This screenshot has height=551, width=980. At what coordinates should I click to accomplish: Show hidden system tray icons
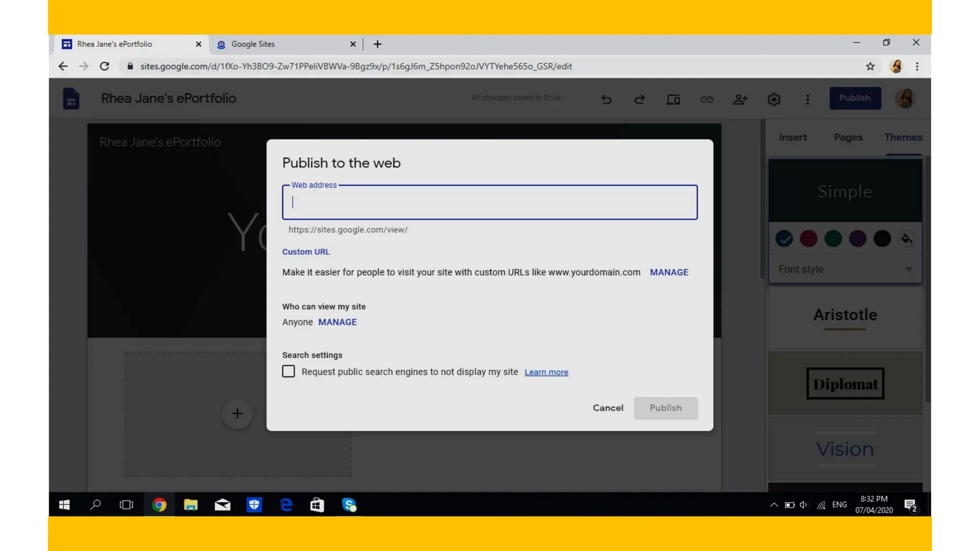point(774,505)
